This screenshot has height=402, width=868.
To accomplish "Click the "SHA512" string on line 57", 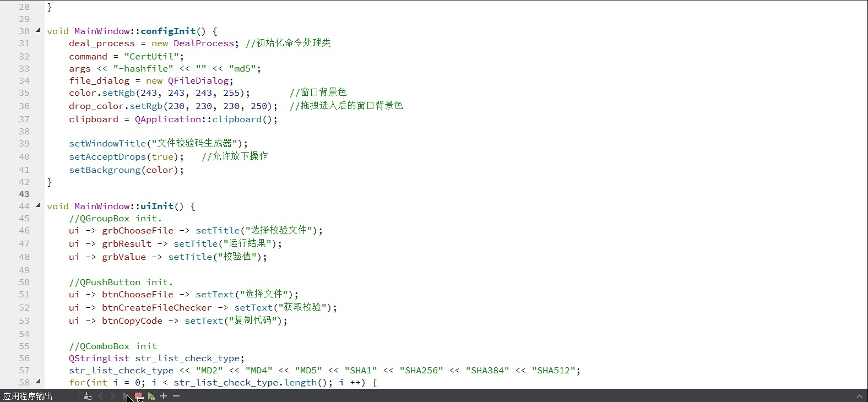I will coord(554,370).
